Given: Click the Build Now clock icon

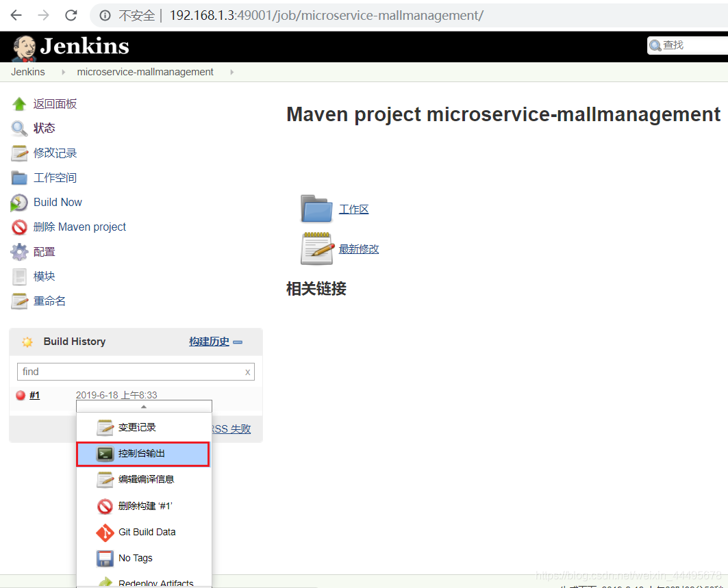Looking at the screenshot, I should click(19, 203).
